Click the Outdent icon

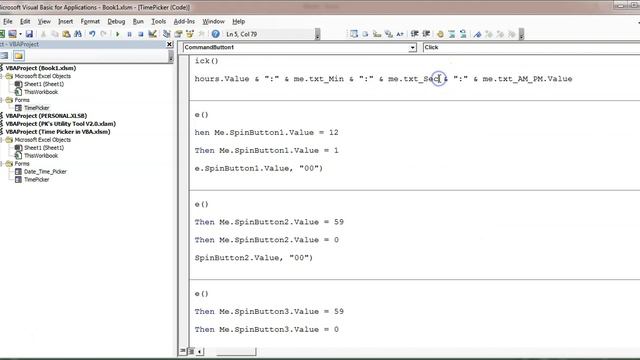(x=426, y=34)
